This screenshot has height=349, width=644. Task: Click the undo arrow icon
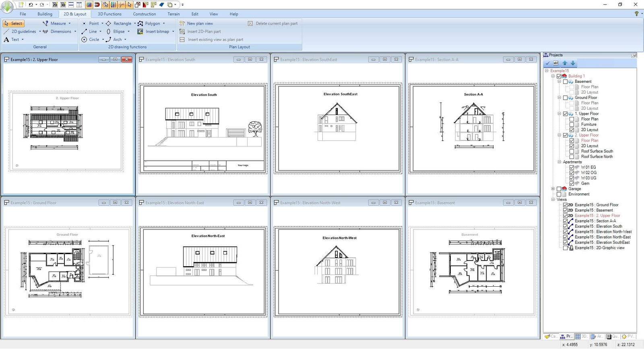31,5
